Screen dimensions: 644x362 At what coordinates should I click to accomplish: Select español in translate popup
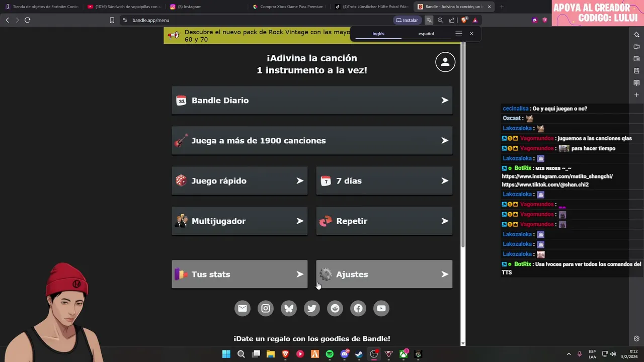pos(426,34)
